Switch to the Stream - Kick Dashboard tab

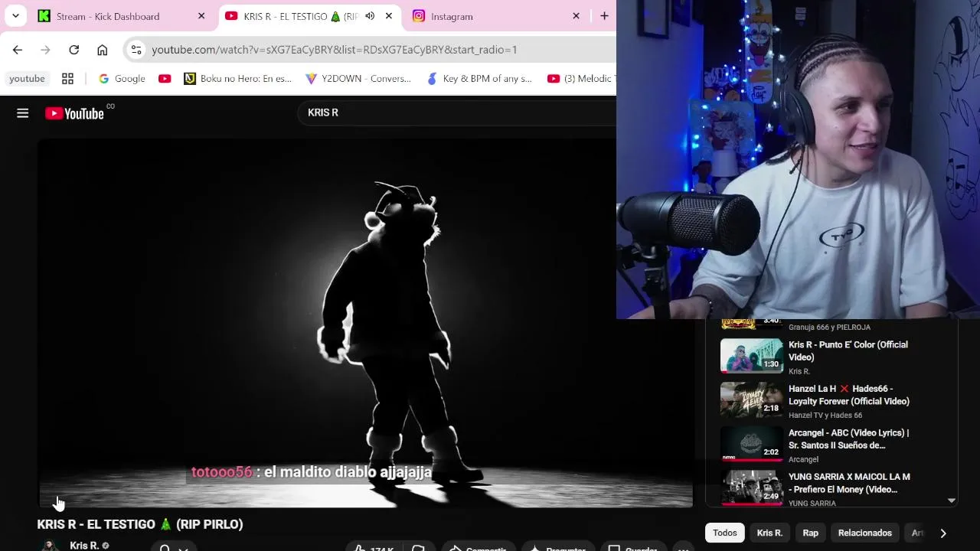pyautogui.click(x=122, y=16)
